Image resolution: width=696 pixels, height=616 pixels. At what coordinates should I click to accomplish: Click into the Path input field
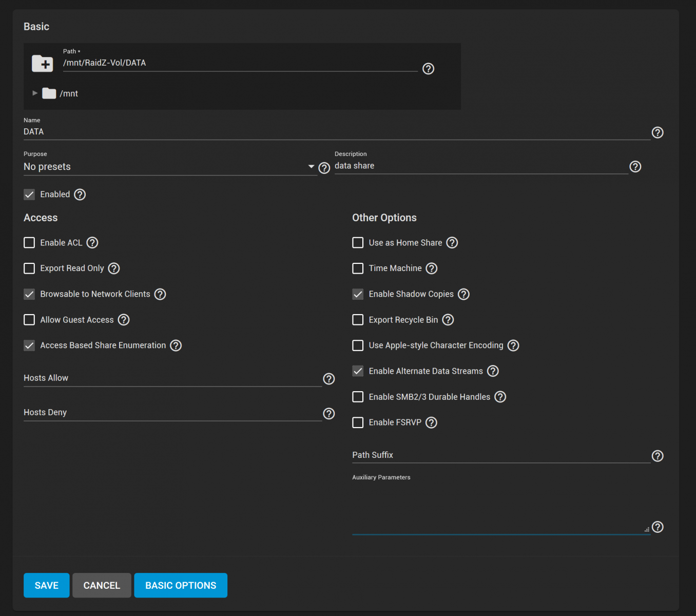coord(240,63)
